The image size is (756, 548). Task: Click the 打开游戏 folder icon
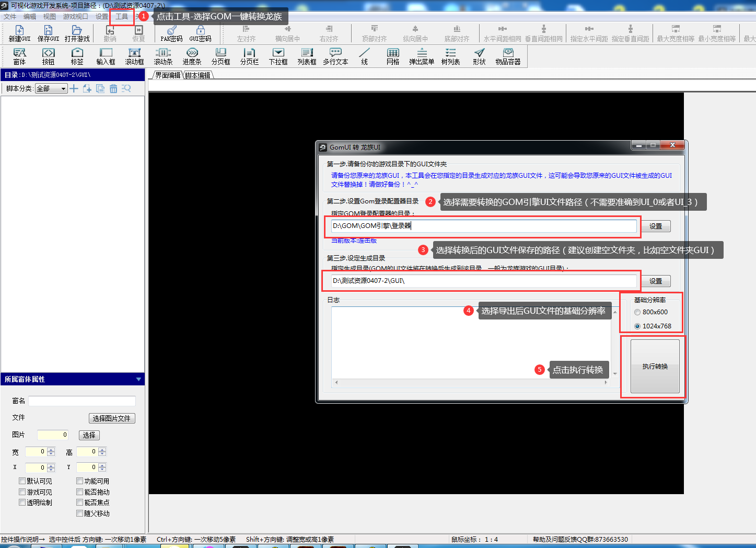(77, 33)
